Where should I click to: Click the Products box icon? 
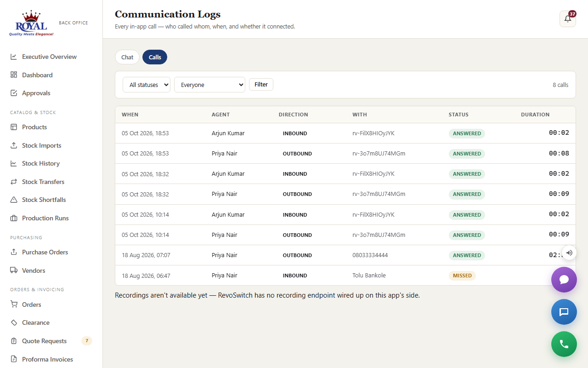(x=14, y=127)
